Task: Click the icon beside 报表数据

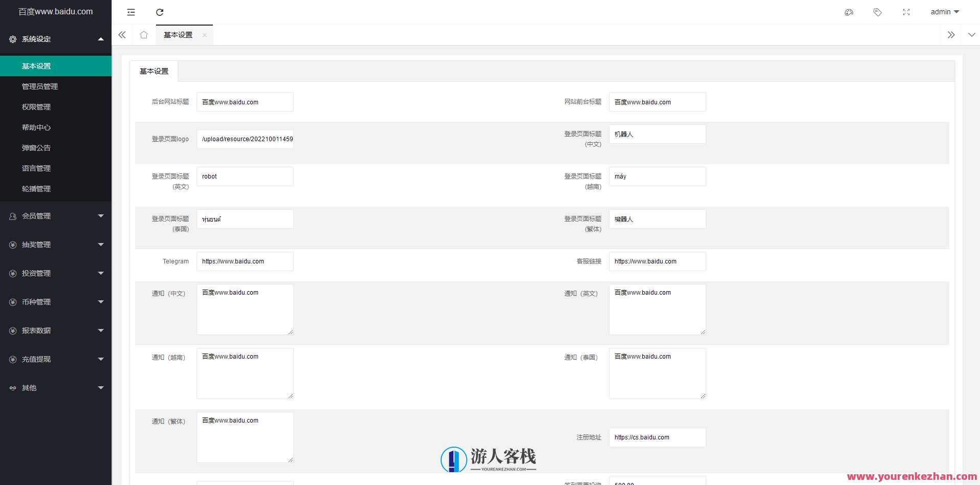Action: point(12,330)
